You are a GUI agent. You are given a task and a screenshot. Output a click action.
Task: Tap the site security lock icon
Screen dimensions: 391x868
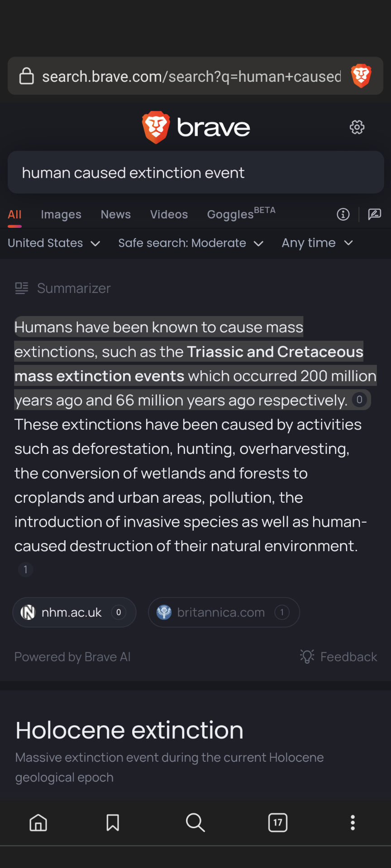point(26,76)
